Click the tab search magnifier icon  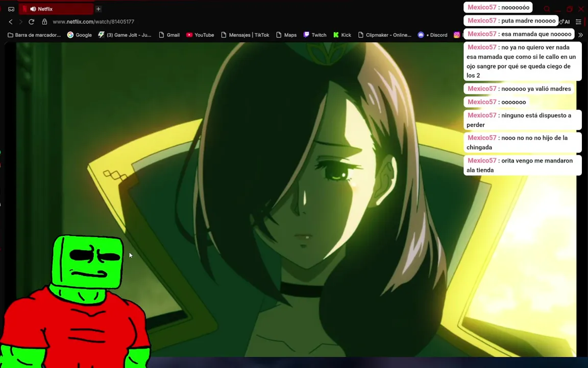tap(547, 9)
